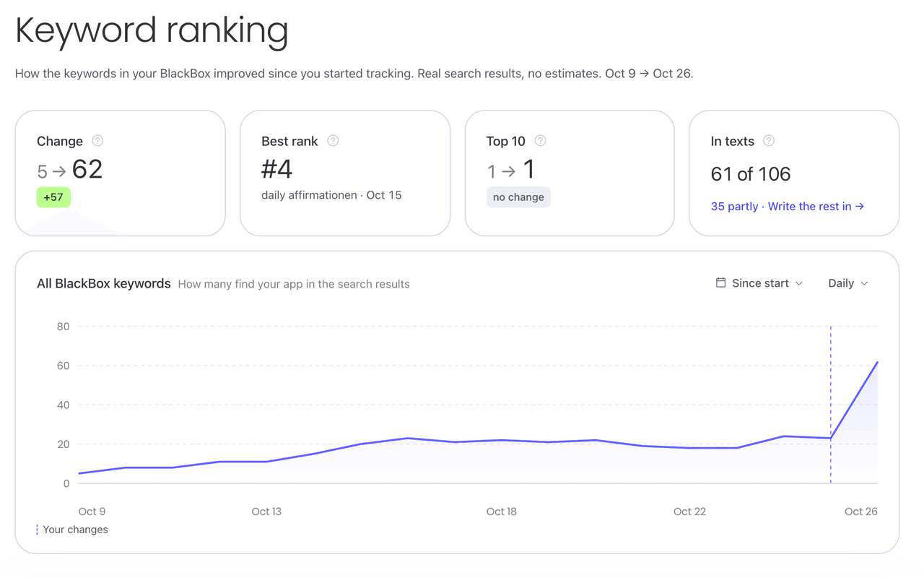Click the Oct 9 axis label
Viewport: 924px width, 578px height.
[92, 512]
